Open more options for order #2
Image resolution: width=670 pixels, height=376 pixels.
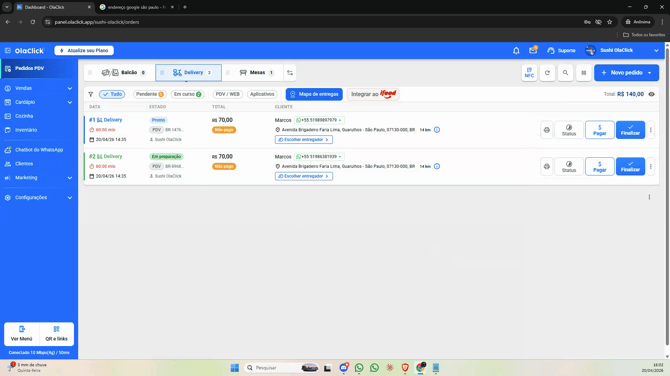pyautogui.click(x=650, y=166)
